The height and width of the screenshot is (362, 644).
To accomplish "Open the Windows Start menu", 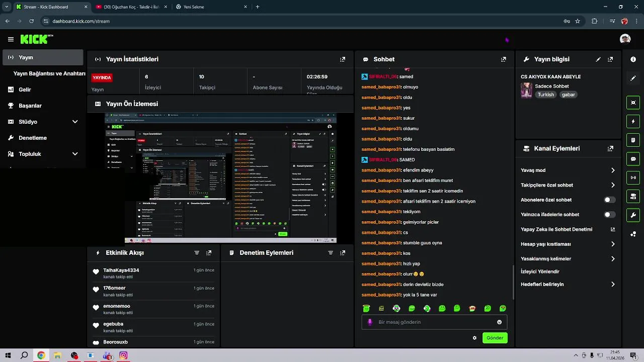I will pyautogui.click(x=8, y=355).
